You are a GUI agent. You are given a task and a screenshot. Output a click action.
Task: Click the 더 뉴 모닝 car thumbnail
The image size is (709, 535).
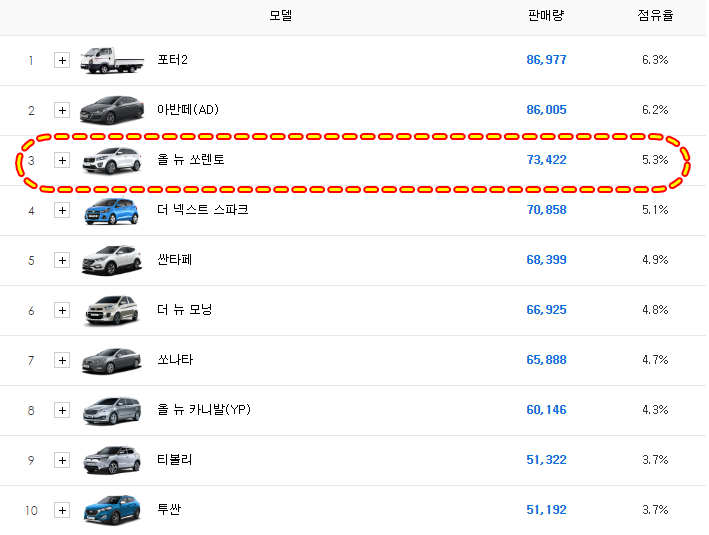tap(112, 310)
